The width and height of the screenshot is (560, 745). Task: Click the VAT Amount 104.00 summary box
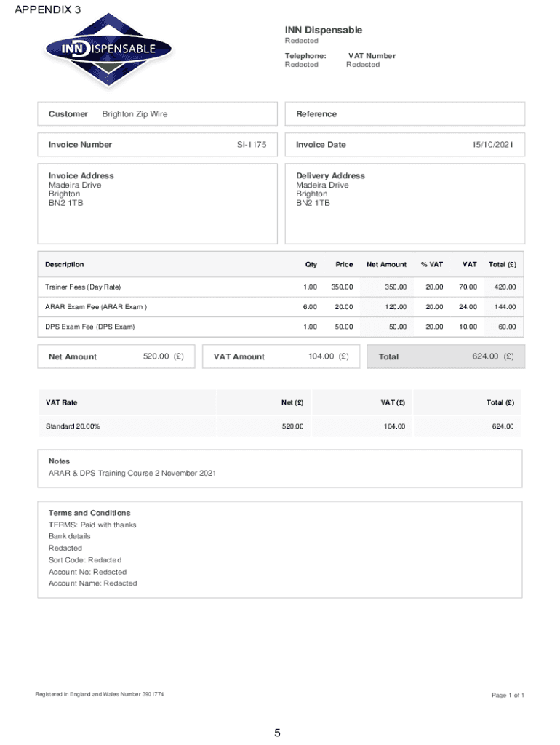tap(280, 356)
